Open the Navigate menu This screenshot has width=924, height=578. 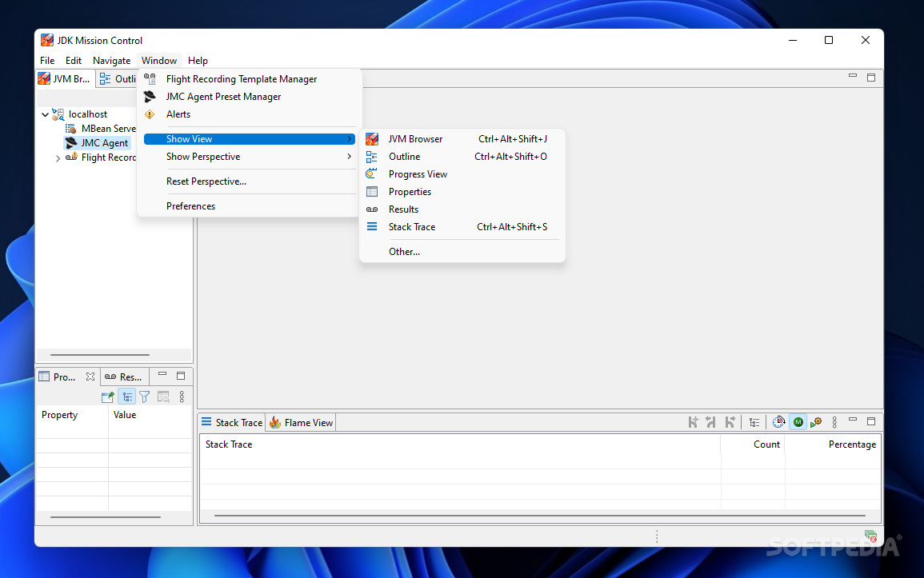(x=111, y=61)
